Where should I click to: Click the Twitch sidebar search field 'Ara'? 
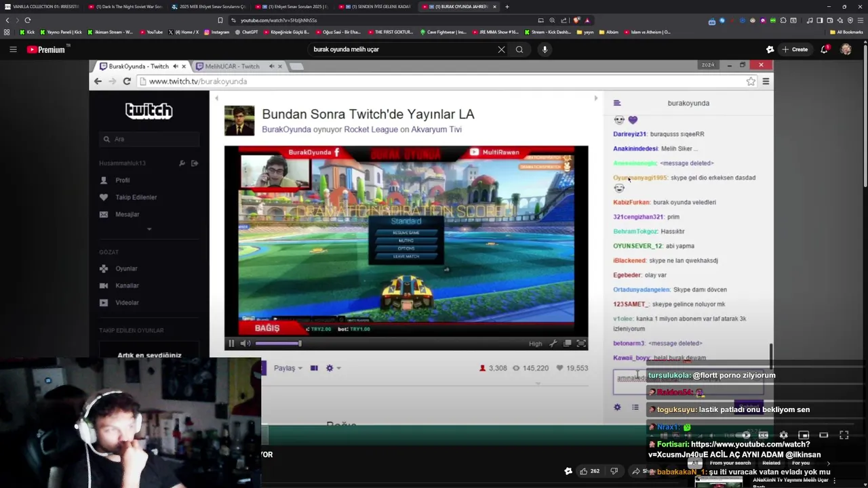(149, 139)
